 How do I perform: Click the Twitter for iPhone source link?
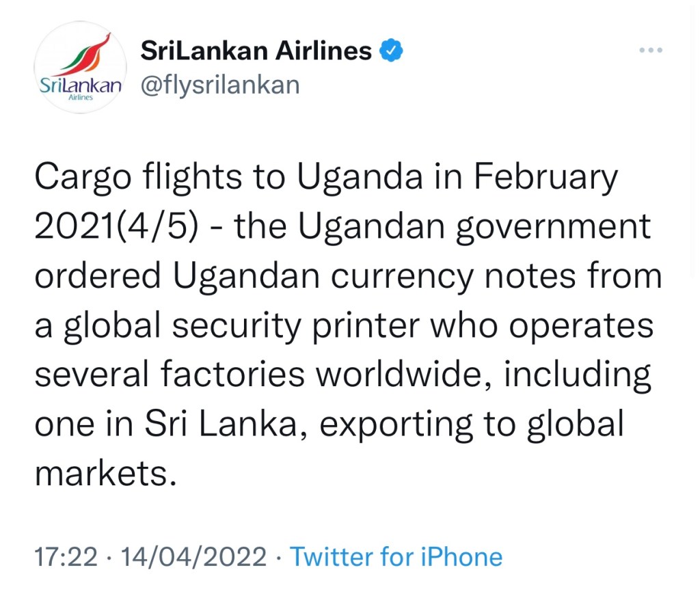coord(396,556)
